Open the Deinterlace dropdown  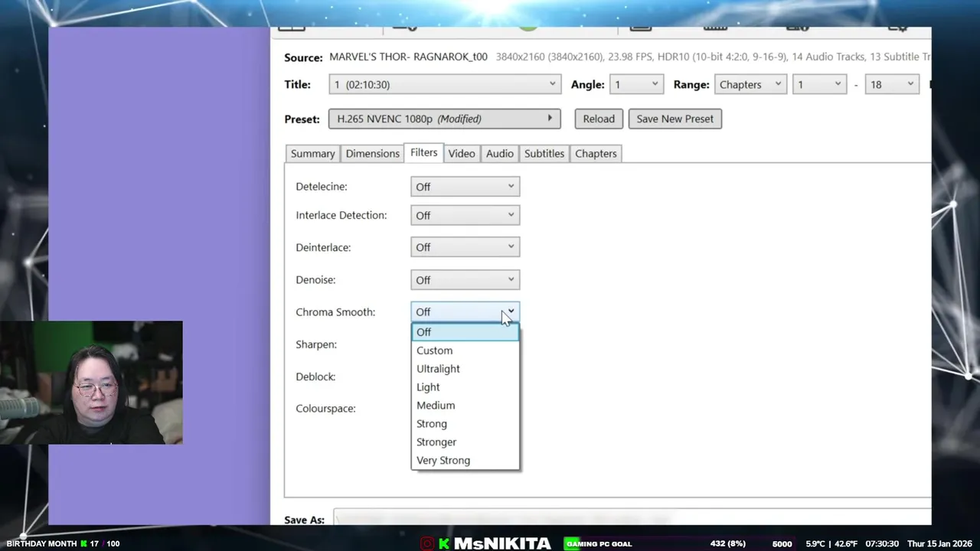[465, 247]
